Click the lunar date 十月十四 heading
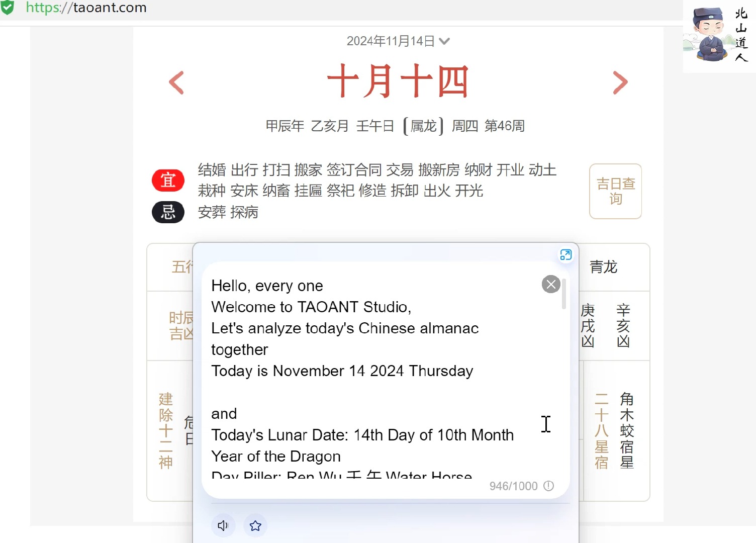 click(x=398, y=81)
